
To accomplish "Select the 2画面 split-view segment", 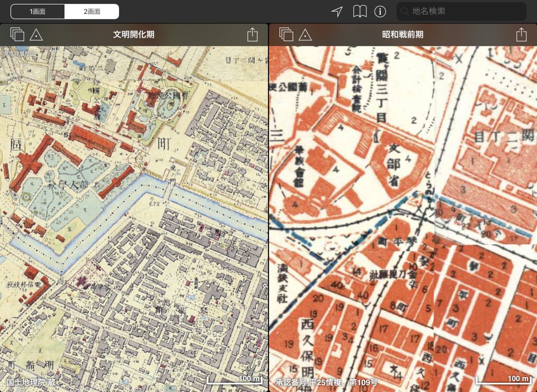I will [x=92, y=12].
